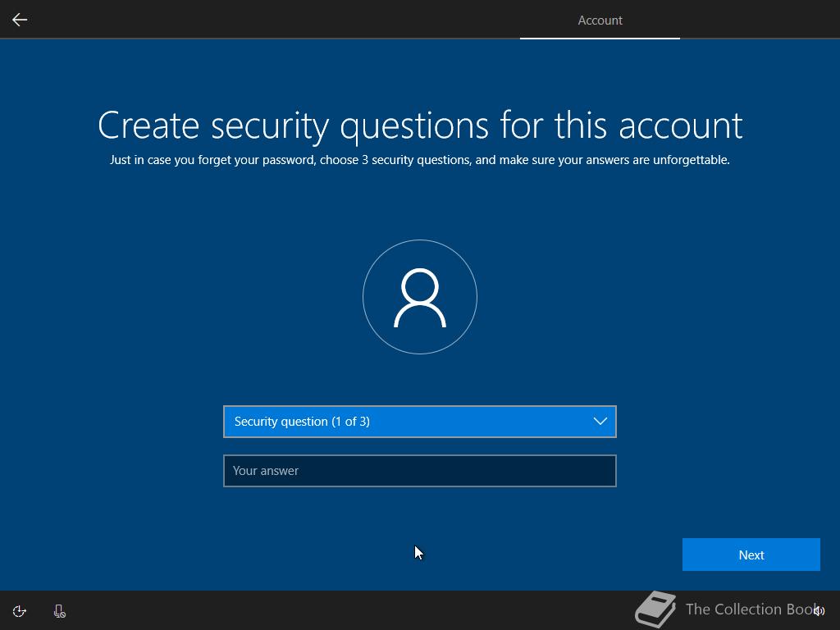Expand the dropdown chevron arrow

click(600, 421)
